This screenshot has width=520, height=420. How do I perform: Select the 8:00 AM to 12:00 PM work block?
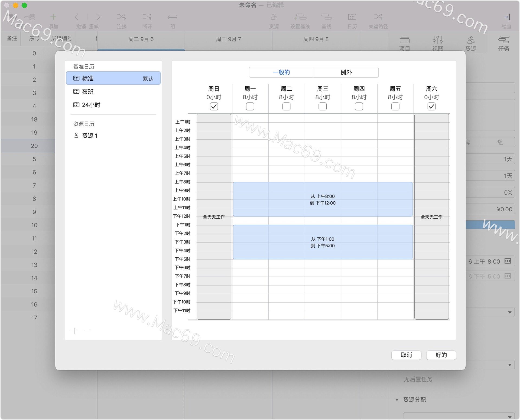[x=323, y=199]
